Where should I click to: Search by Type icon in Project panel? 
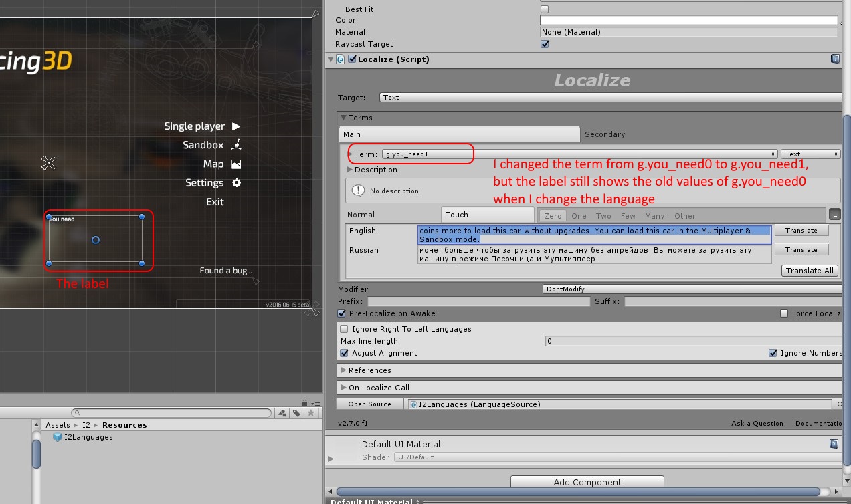(x=282, y=413)
